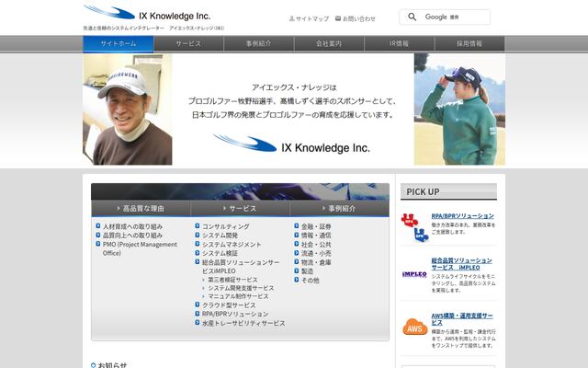Open the マニュアル制作サービス sub-link
This screenshot has height=368, width=588.
[x=238, y=296]
